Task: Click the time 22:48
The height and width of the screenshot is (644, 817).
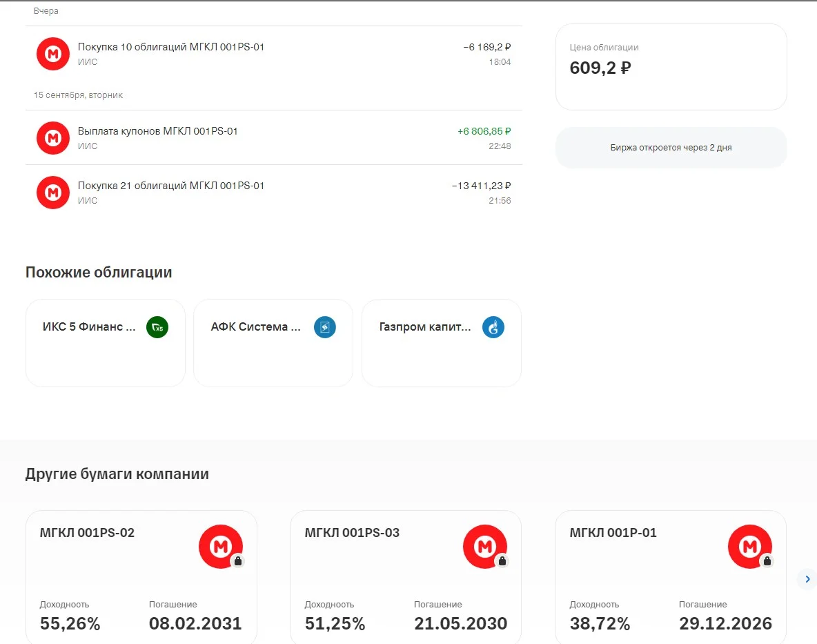Action: pyautogui.click(x=500, y=146)
